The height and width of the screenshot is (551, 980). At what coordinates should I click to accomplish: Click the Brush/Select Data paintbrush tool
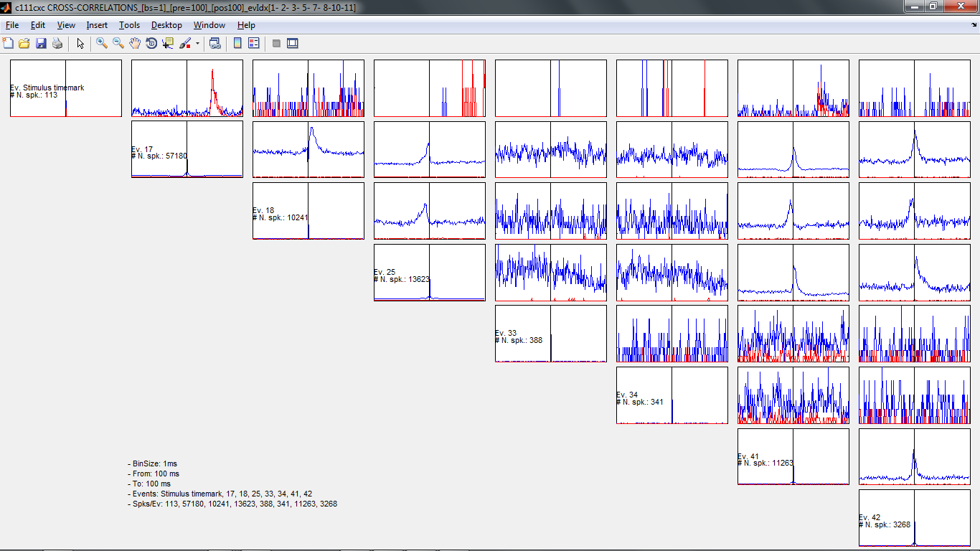point(184,44)
